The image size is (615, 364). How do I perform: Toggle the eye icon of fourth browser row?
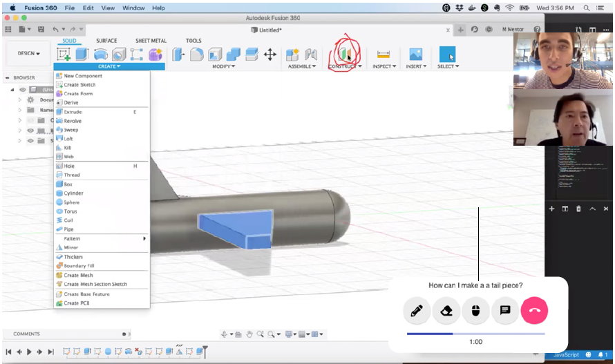30,131
